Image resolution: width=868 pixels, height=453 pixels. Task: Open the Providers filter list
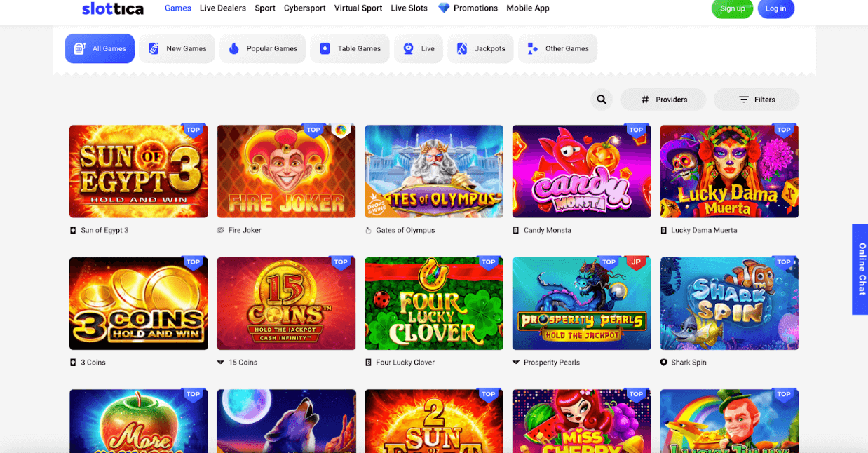click(x=663, y=100)
